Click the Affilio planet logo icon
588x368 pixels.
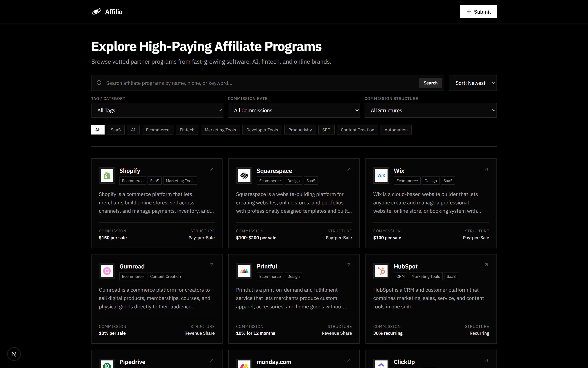[x=96, y=12]
